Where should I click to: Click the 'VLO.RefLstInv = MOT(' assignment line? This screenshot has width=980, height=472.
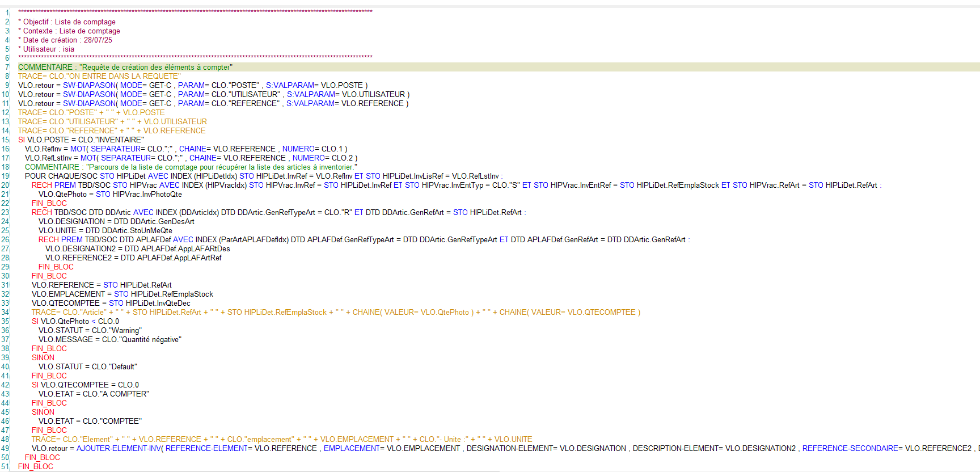click(x=191, y=158)
